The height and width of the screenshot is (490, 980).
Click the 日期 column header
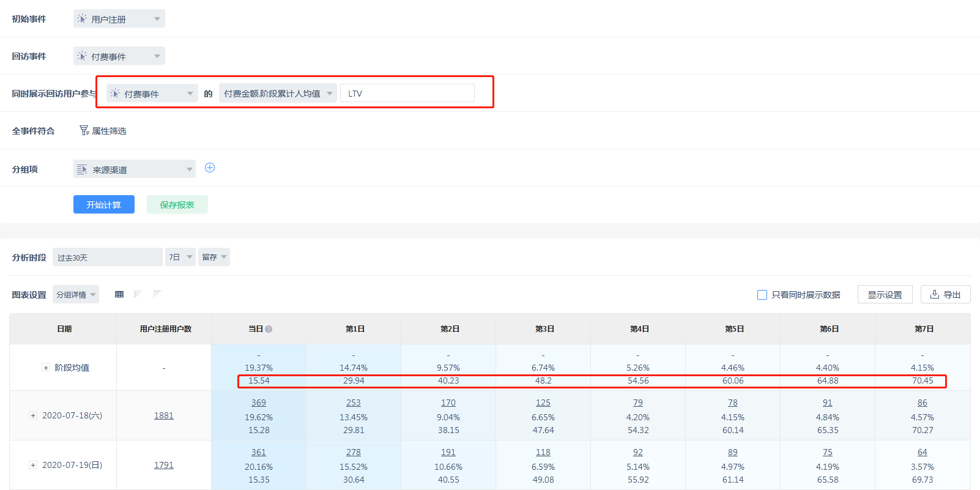coord(64,329)
